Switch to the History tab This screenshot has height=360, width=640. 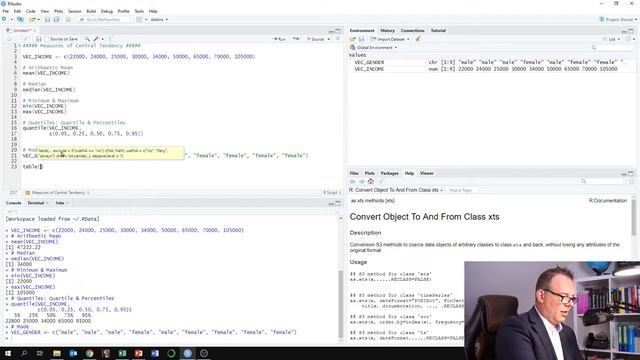(x=387, y=31)
